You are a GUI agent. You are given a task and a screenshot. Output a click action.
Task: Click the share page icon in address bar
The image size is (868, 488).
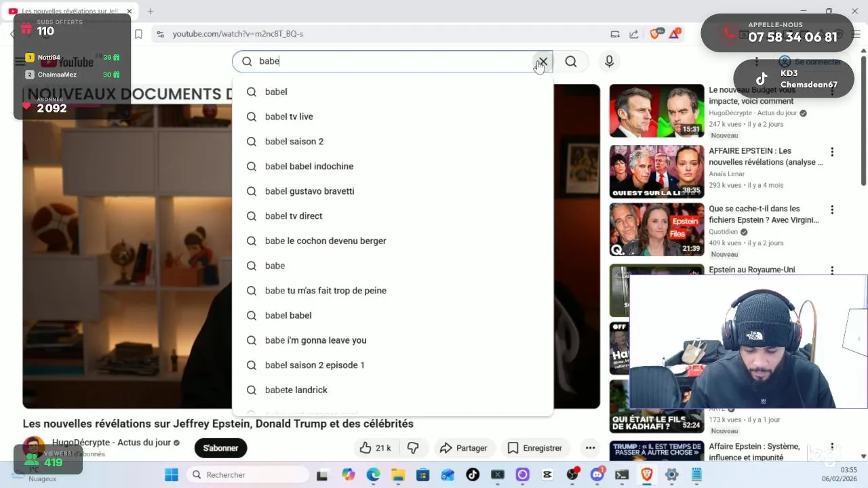pyautogui.click(x=633, y=34)
